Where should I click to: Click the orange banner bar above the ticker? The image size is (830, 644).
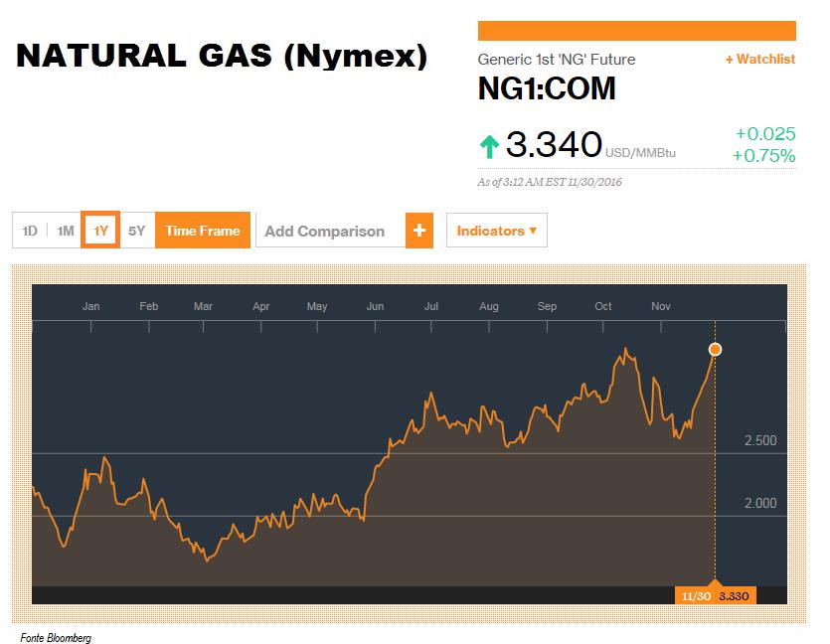pyautogui.click(x=637, y=31)
